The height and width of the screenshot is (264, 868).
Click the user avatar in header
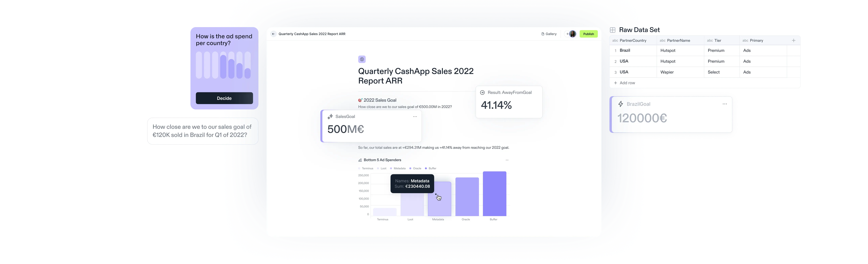coord(573,34)
